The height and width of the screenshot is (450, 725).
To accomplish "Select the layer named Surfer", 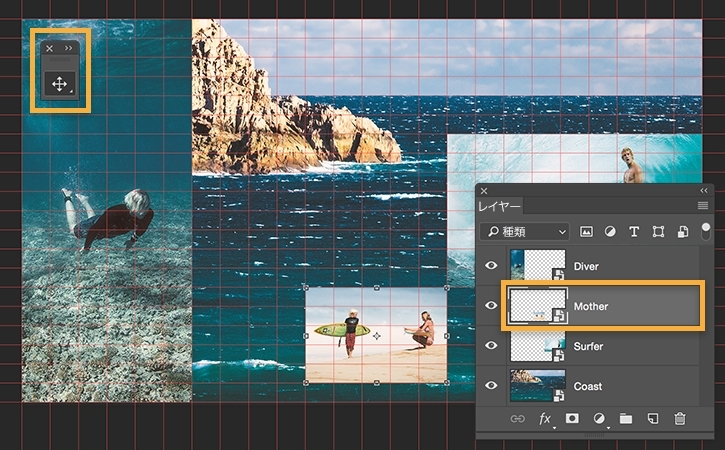I will tap(588, 346).
